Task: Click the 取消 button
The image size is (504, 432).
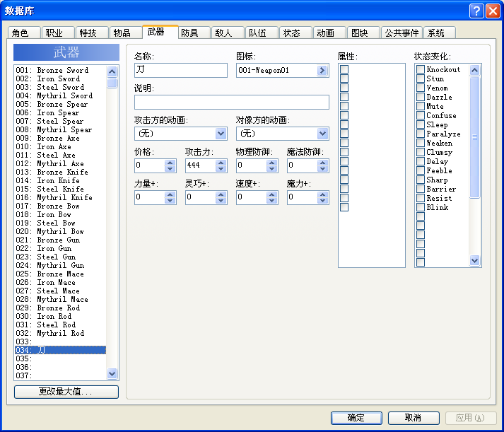Action: coord(414,418)
